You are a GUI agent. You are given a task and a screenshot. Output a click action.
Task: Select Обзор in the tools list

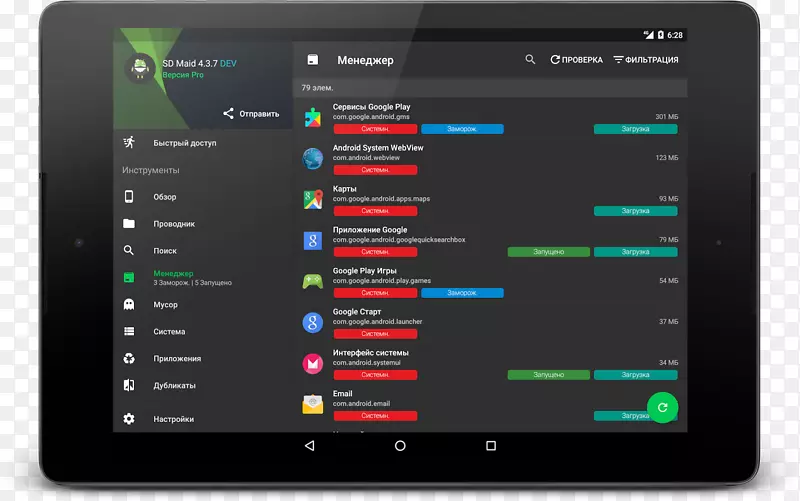(x=202, y=197)
